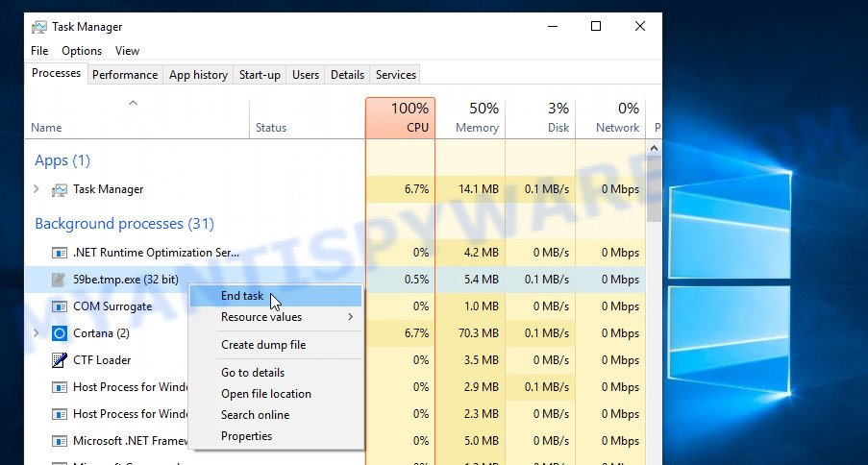Collapse sort arrow above Name column
The width and height of the screenshot is (868, 465).
133,103
